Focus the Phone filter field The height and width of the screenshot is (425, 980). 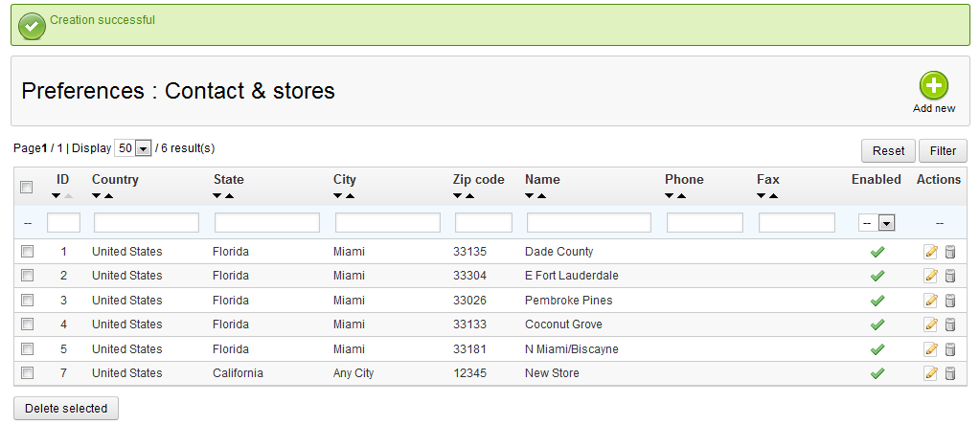[705, 223]
